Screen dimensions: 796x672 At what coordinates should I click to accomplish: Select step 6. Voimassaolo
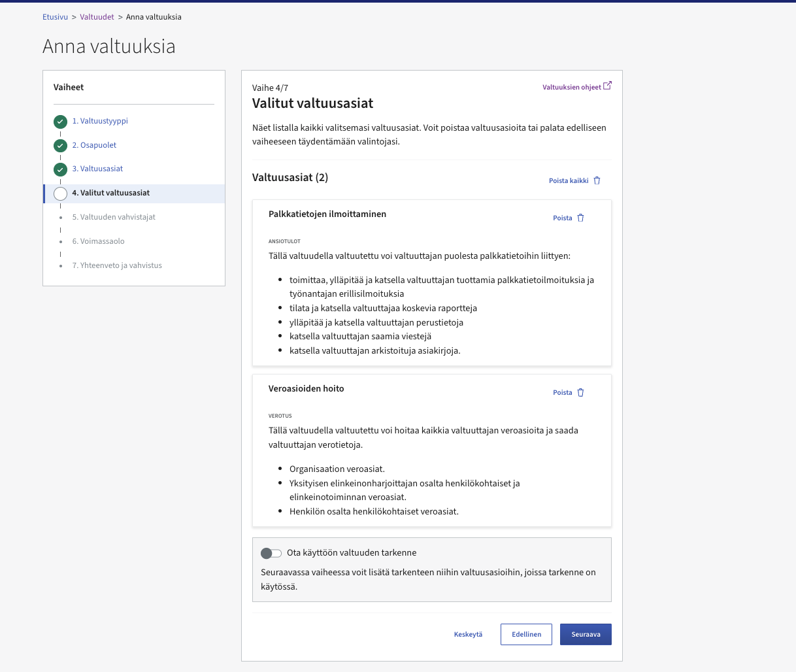pos(98,241)
